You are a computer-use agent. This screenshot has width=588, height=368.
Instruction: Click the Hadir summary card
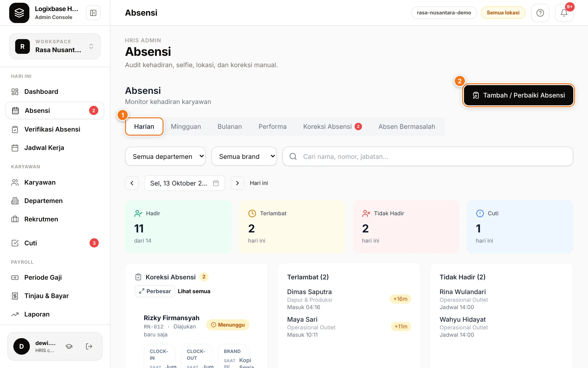tap(178, 227)
